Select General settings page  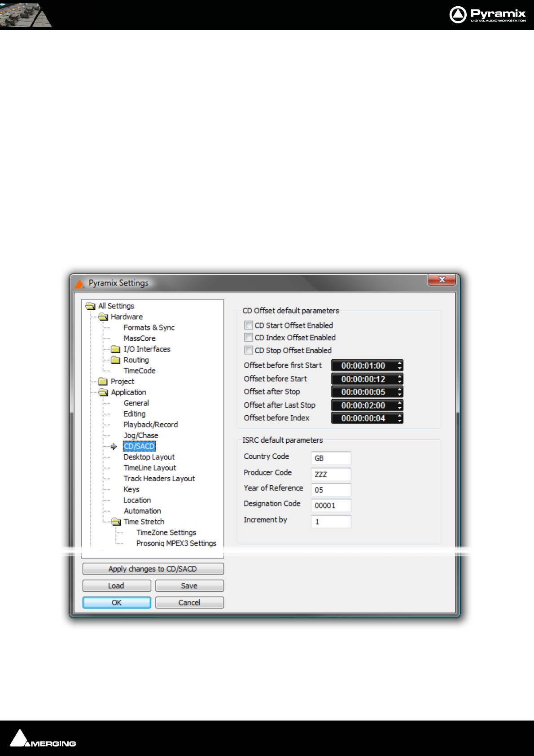136,403
